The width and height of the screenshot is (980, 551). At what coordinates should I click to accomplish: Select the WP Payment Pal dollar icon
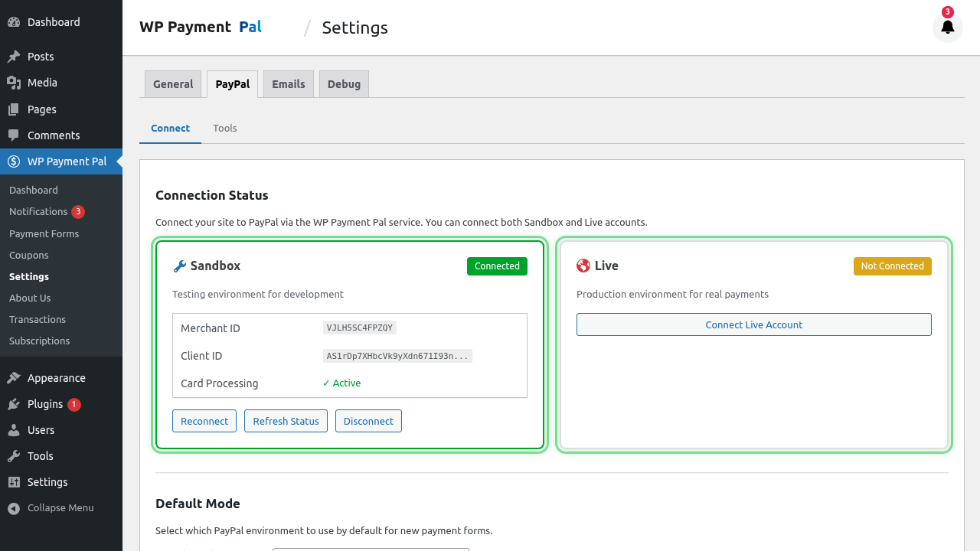[13, 161]
